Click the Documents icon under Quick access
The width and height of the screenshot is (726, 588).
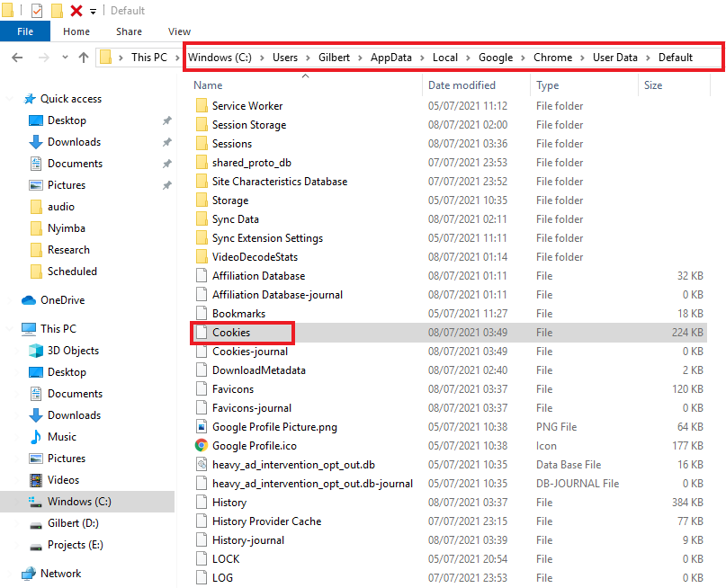click(x=36, y=164)
